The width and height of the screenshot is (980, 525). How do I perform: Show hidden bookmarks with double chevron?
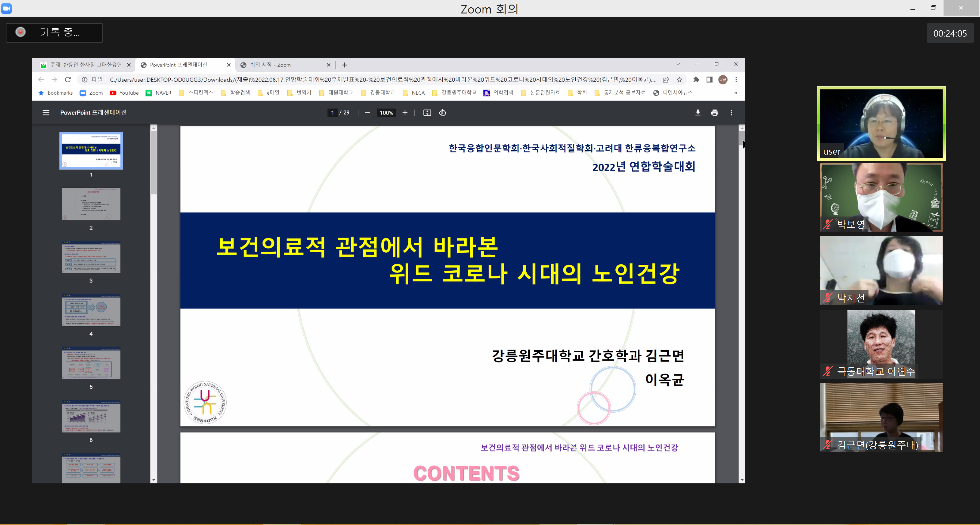(736, 93)
